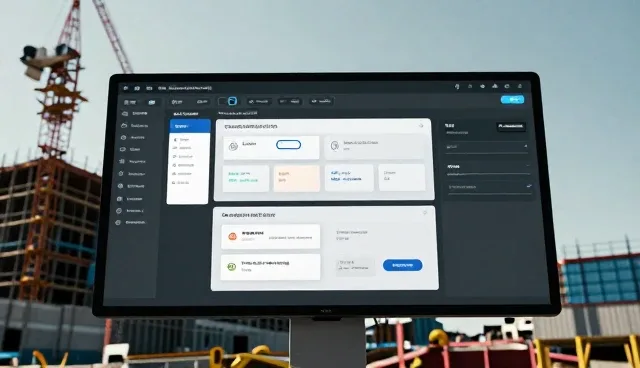640x368 pixels.
Task: Select the highlighted blue item in the white list panel
Action: 190,126
